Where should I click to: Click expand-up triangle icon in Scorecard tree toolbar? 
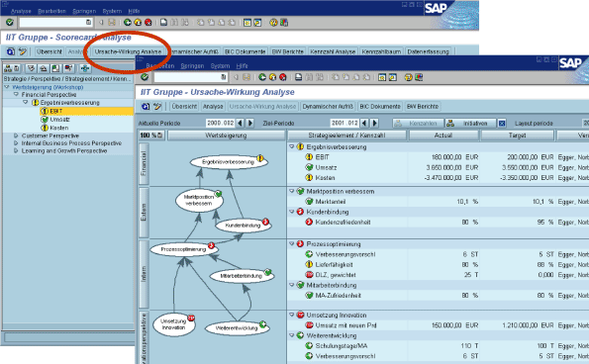pos(44,68)
